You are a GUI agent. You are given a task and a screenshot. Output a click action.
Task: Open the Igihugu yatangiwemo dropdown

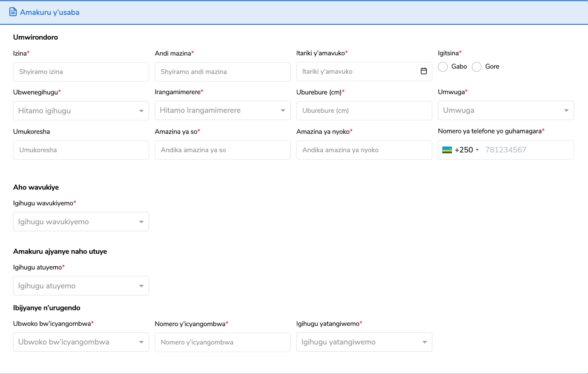click(364, 342)
